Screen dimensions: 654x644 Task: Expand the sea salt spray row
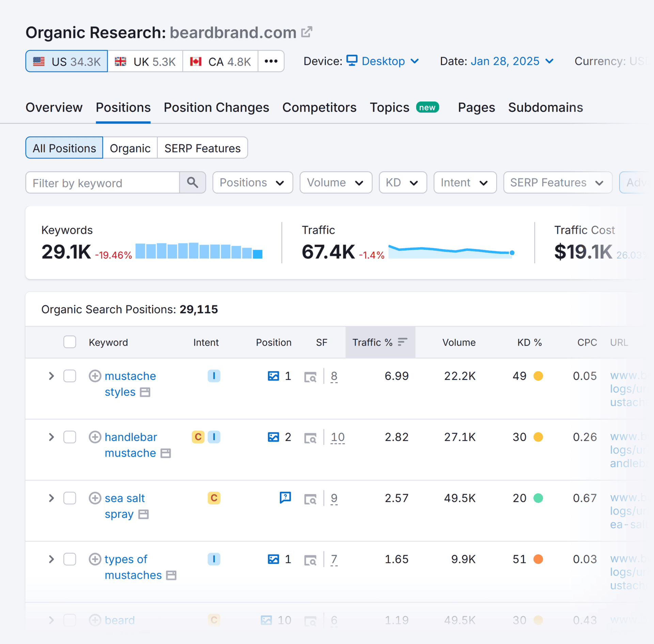51,498
